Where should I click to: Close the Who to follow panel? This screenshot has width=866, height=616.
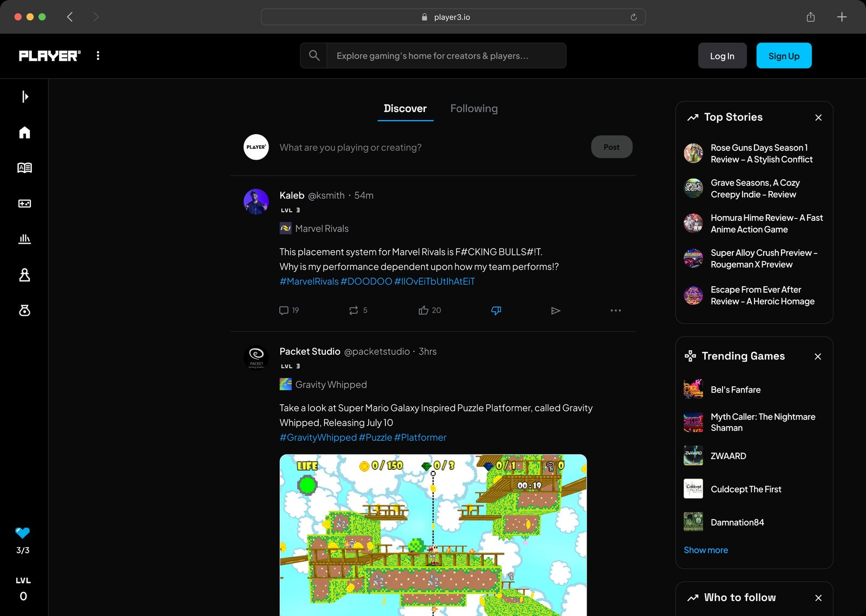click(818, 598)
